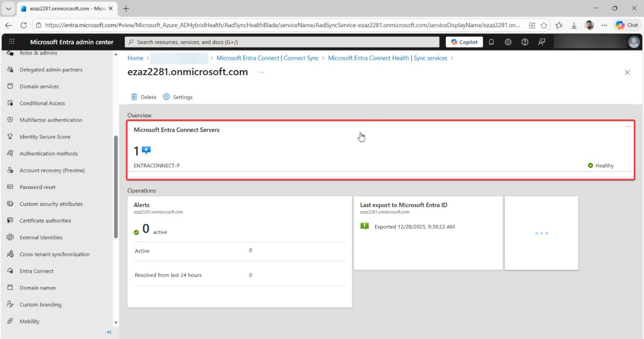
Task: Open the Help question mark icon
Action: click(525, 42)
